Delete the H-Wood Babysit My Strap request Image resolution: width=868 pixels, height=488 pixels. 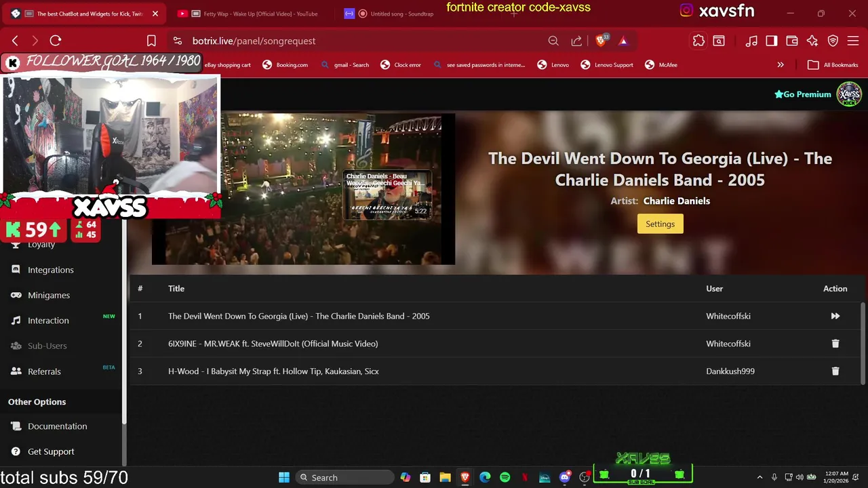point(835,371)
